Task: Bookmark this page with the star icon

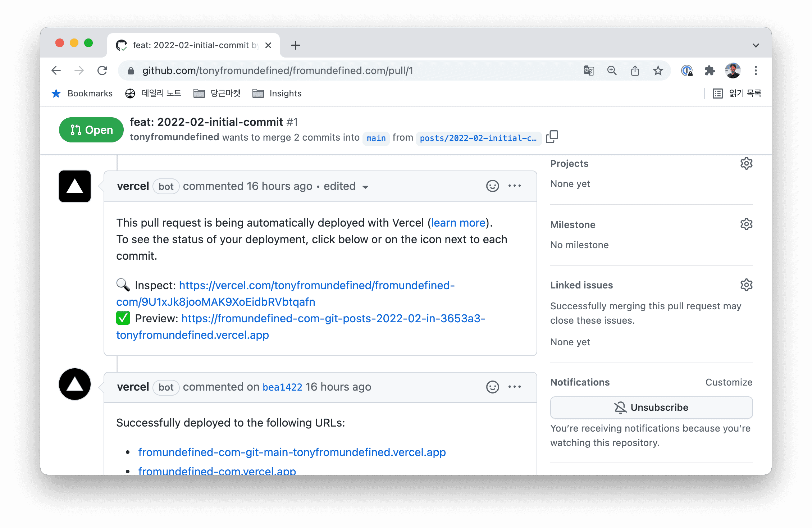Action: [x=658, y=70]
